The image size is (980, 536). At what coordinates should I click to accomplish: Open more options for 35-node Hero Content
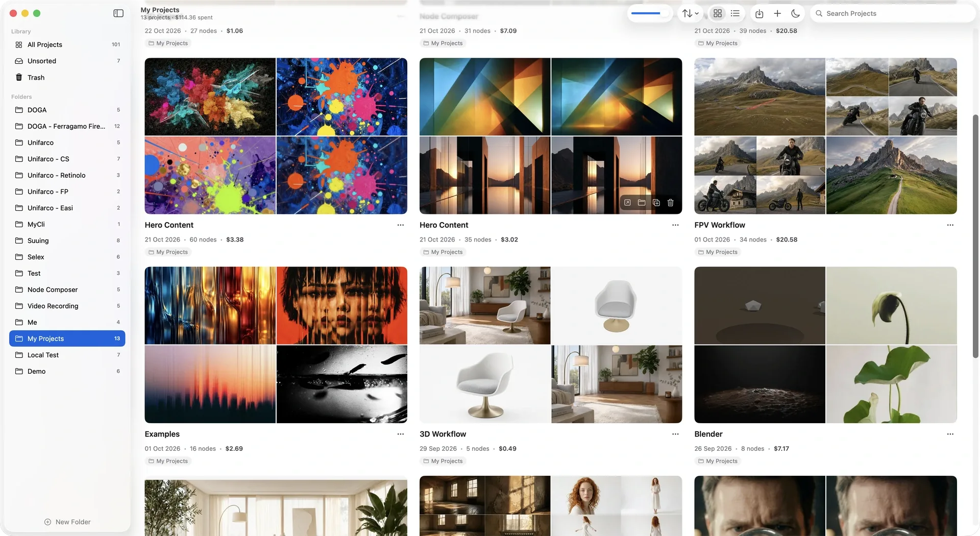point(675,225)
